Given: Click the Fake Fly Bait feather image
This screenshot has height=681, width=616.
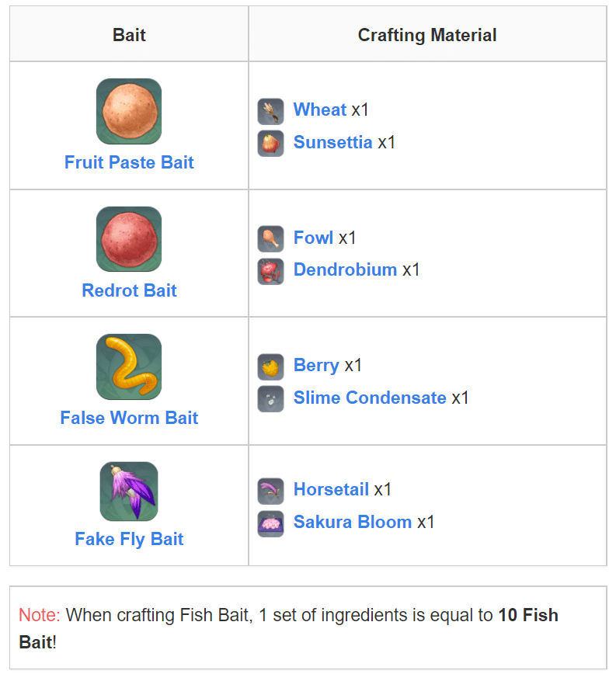Looking at the screenshot, I should [129, 492].
